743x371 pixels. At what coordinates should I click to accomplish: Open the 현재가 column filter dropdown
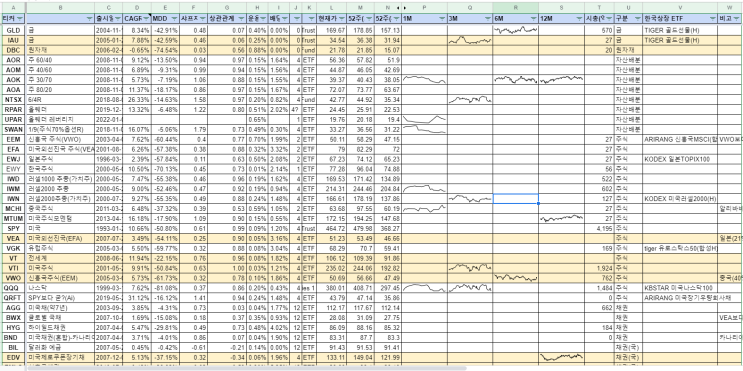click(x=341, y=18)
